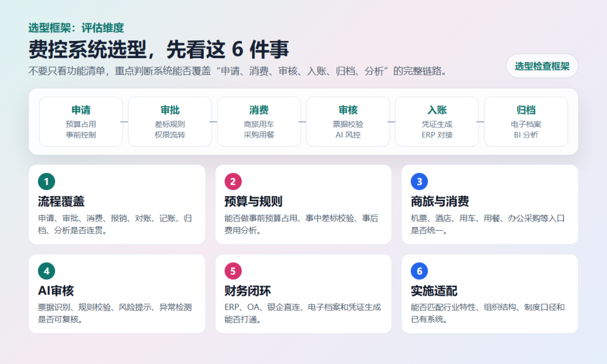Click the description starting 票据识别、规则校验
The height and width of the screenshot is (364, 607).
pyautogui.click(x=115, y=313)
